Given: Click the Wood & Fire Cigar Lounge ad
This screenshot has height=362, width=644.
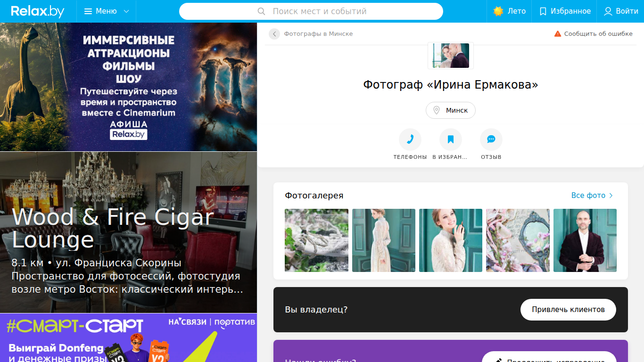Looking at the screenshot, I should 128,232.
